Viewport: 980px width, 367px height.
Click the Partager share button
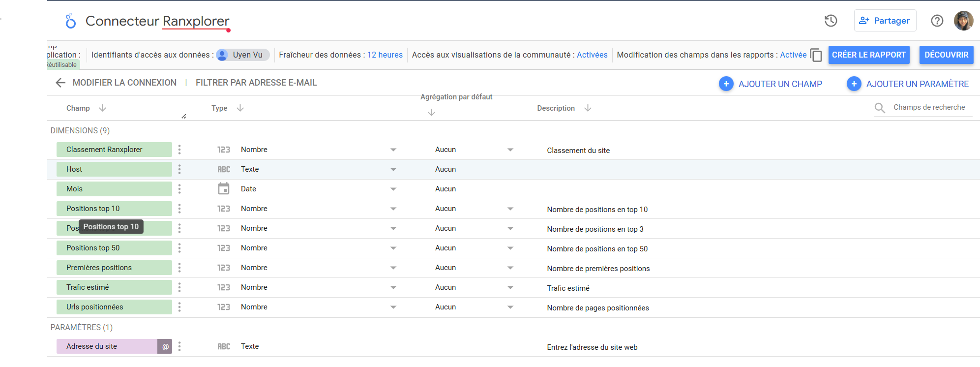tap(885, 21)
